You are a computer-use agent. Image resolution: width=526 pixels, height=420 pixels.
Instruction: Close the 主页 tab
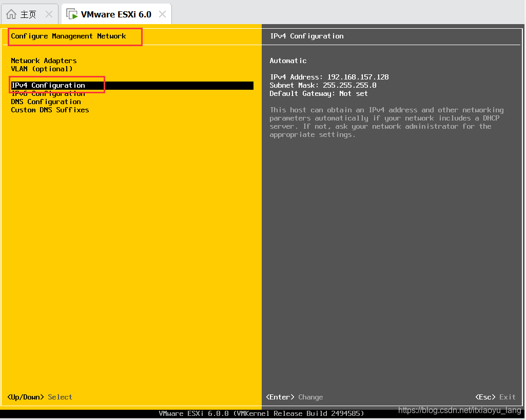pyautogui.click(x=49, y=14)
